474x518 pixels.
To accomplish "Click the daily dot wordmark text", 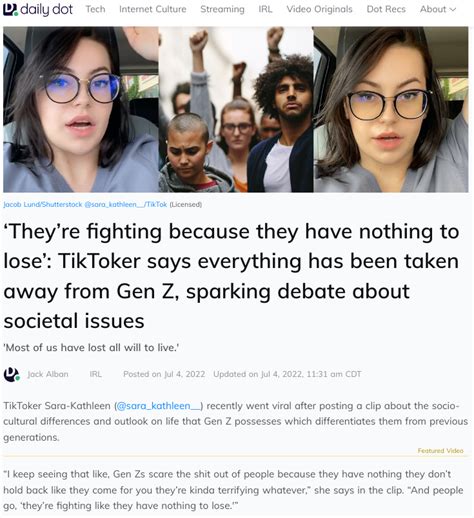I will click(x=46, y=9).
